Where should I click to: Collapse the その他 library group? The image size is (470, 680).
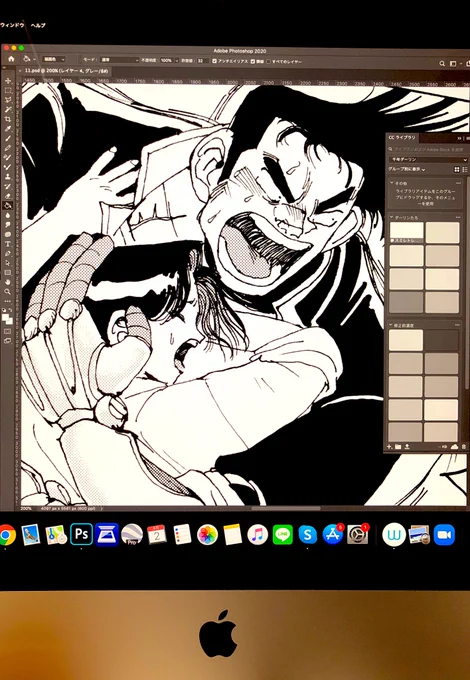392,183
